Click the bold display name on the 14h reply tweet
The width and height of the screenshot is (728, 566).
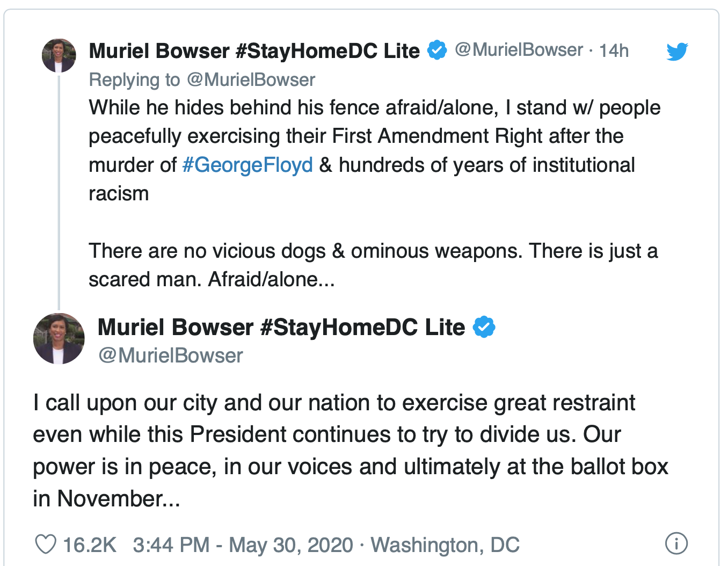pos(254,51)
